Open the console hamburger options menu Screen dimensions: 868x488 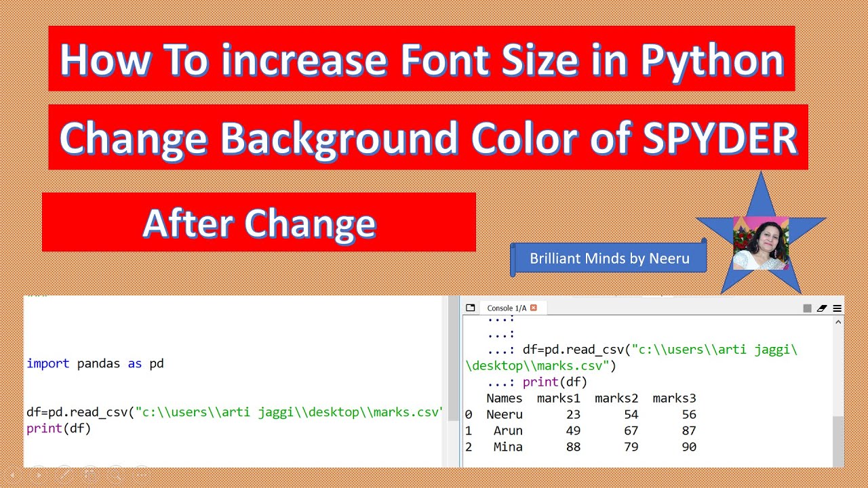coord(837,308)
